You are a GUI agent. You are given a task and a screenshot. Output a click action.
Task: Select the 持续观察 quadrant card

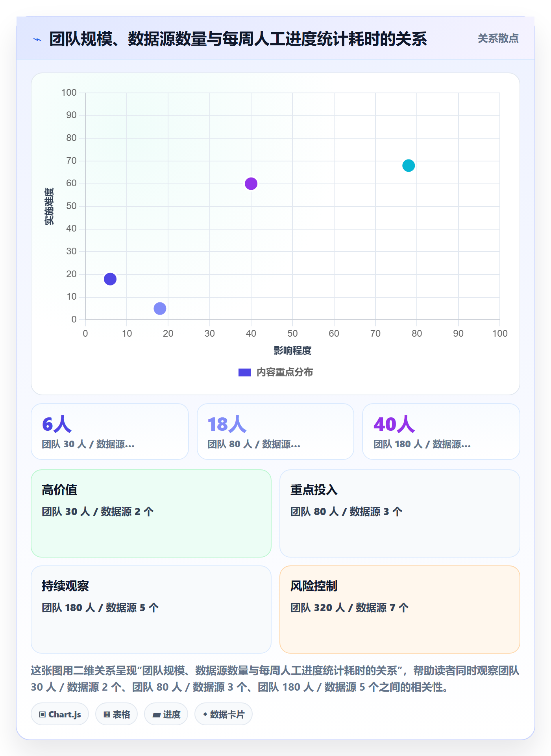151,610
